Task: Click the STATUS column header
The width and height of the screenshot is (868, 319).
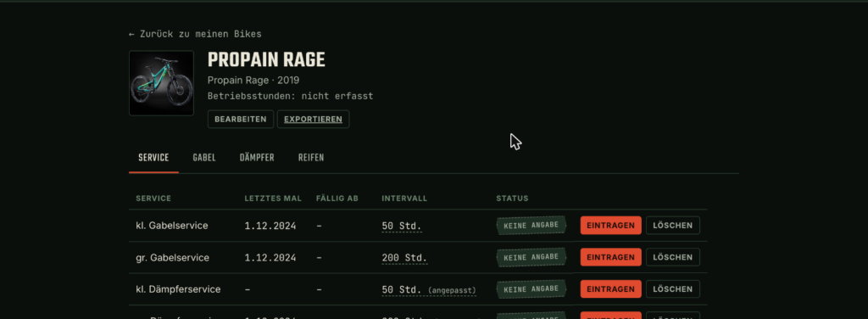Action: (x=512, y=199)
